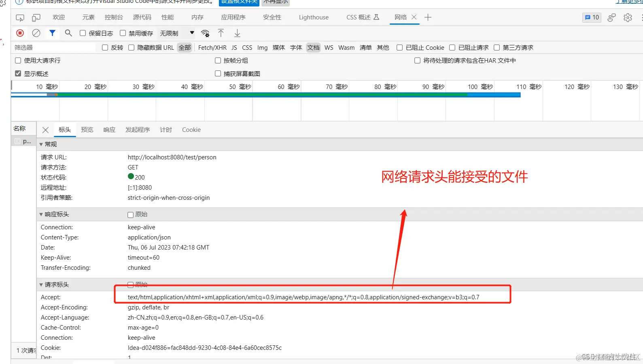Viewport: 643px width, 364px height.
Task: Switch to the 控制台 panel
Action: [x=114, y=17]
